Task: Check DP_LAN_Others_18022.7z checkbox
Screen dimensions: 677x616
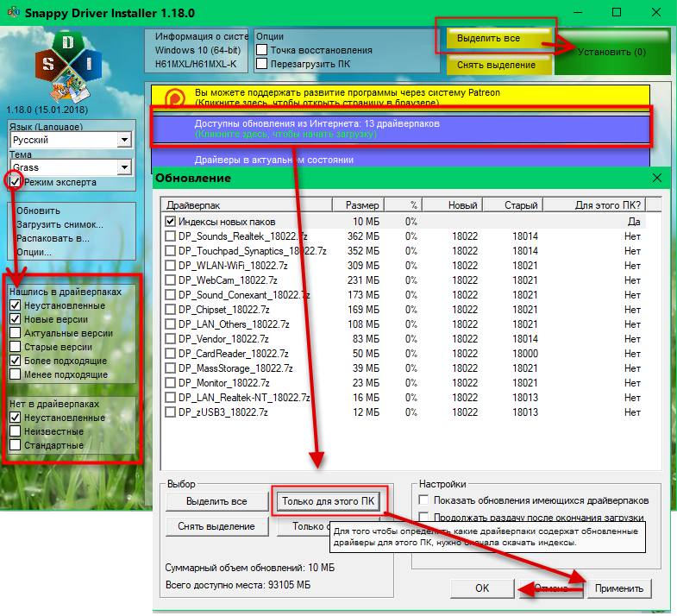Action: [x=171, y=324]
